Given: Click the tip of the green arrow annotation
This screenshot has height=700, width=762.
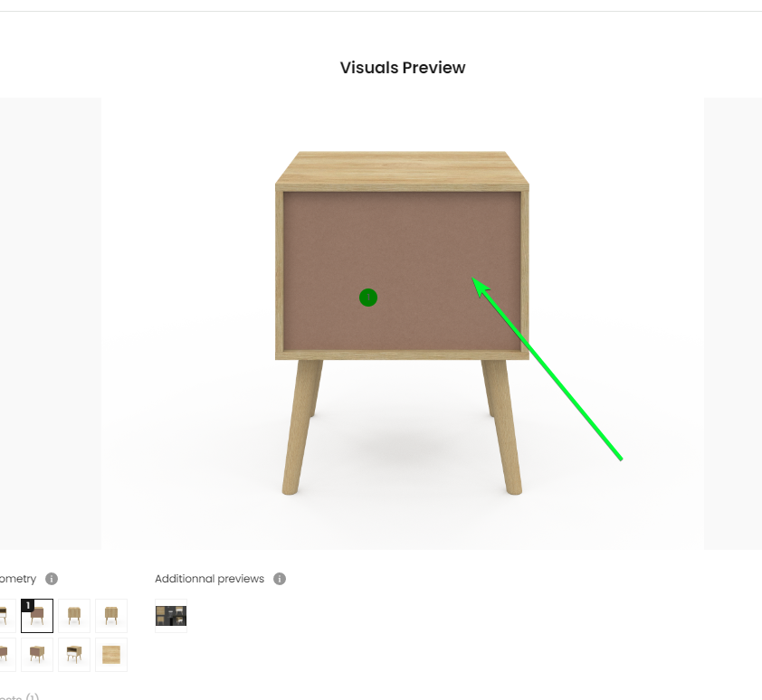Looking at the screenshot, I should 473,279.
